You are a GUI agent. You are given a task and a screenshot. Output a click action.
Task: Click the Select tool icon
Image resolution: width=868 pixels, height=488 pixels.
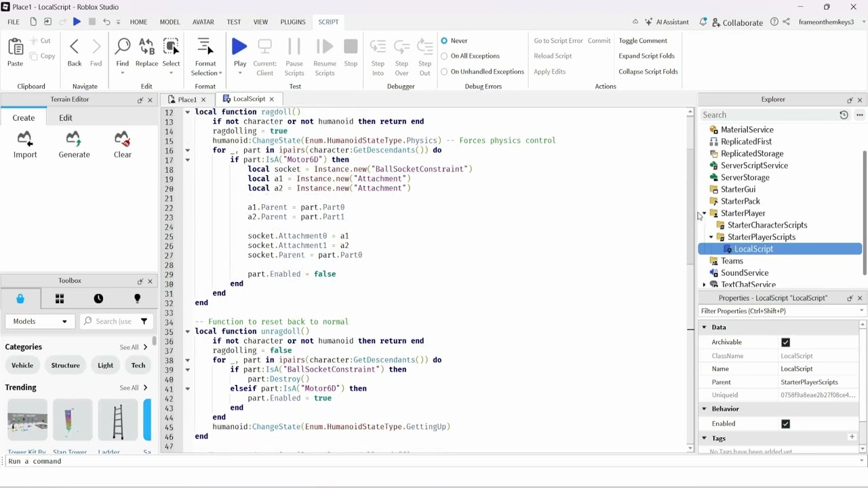tap(171, 47)
